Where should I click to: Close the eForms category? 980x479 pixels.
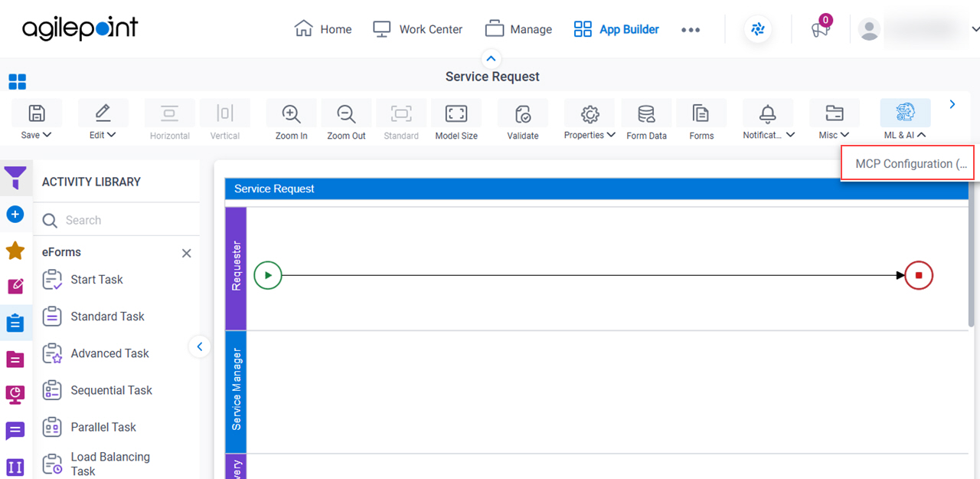tap(186, 253)
